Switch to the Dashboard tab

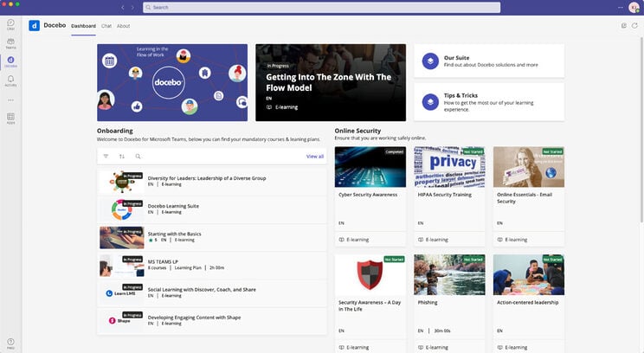83,26
